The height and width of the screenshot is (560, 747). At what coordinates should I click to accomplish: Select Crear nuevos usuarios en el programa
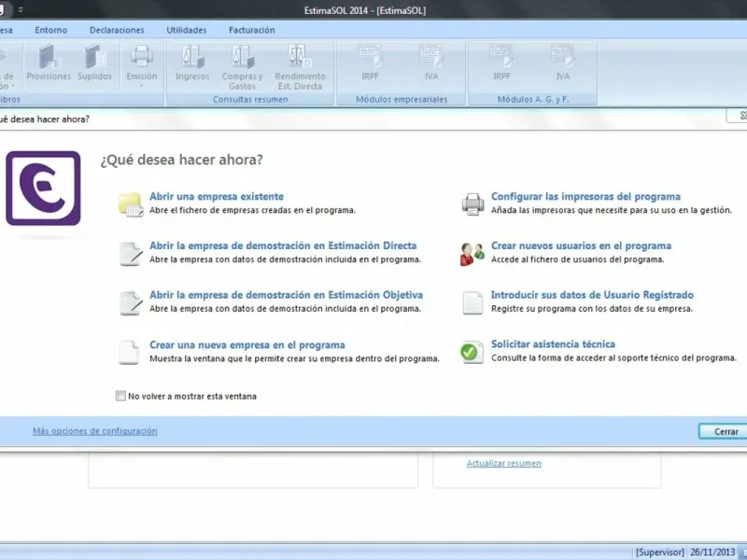tap(581, 245)
